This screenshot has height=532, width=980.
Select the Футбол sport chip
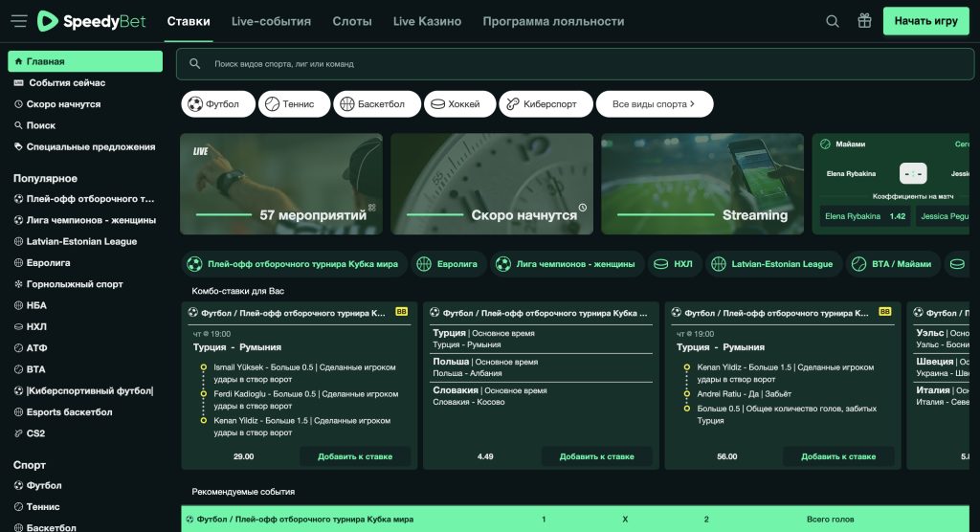click(x=217, y=103)
